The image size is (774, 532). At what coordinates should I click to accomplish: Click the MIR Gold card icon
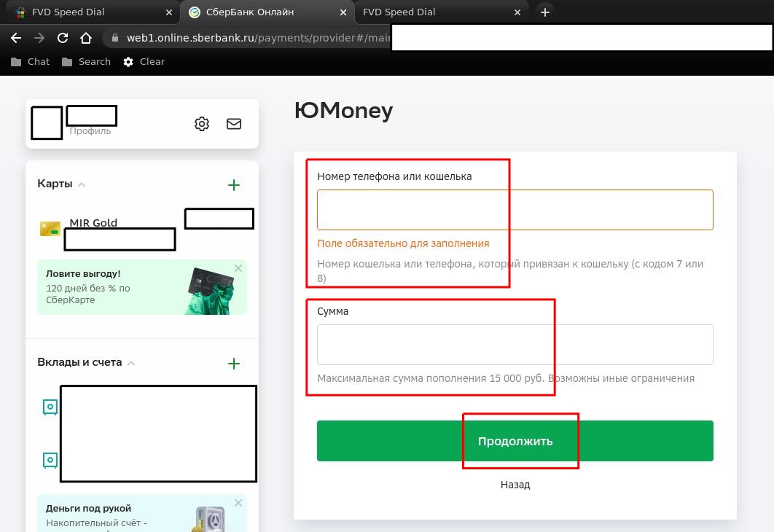tap(50, 229)
